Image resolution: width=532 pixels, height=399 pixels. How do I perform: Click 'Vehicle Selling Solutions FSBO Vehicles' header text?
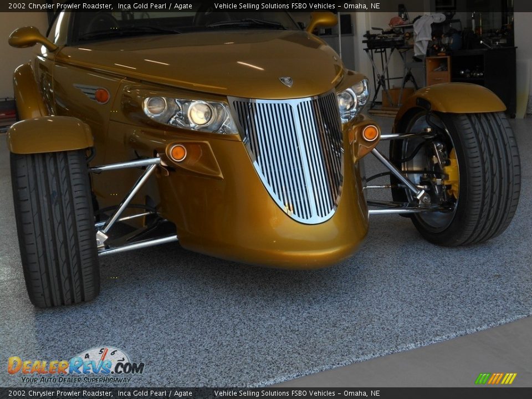coord(275,6)
